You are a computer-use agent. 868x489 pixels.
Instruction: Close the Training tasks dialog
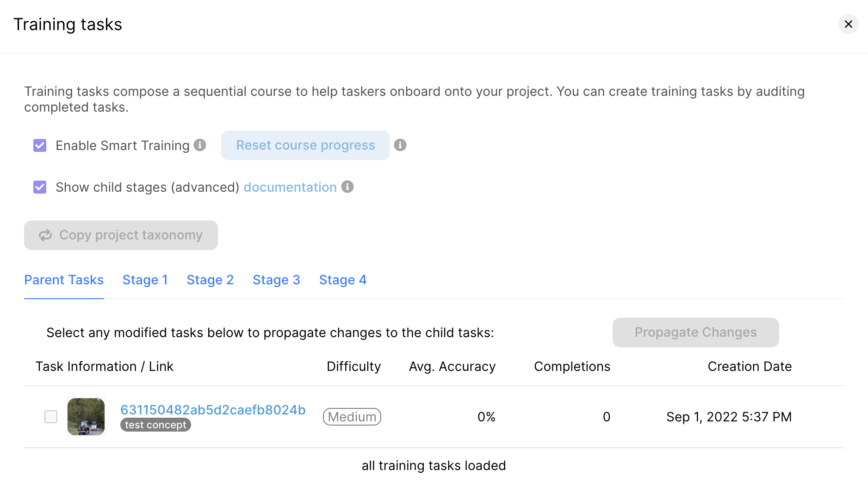pos(849,24)
